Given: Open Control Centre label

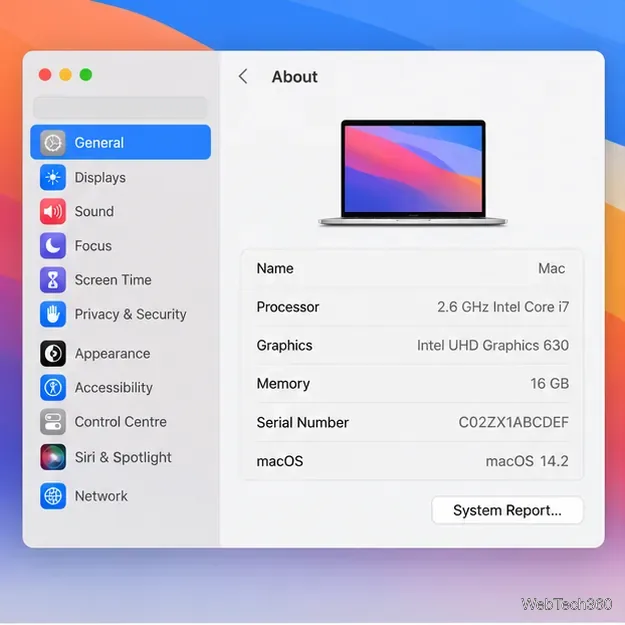Looking at the screenshot, I should coord(120,422).
